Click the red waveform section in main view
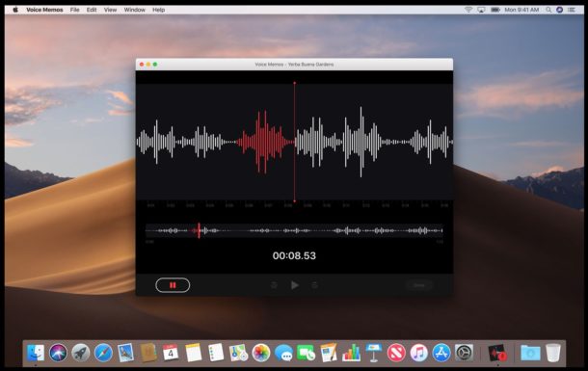Screen dimensions: 588x371 click(x=265, y=142)
